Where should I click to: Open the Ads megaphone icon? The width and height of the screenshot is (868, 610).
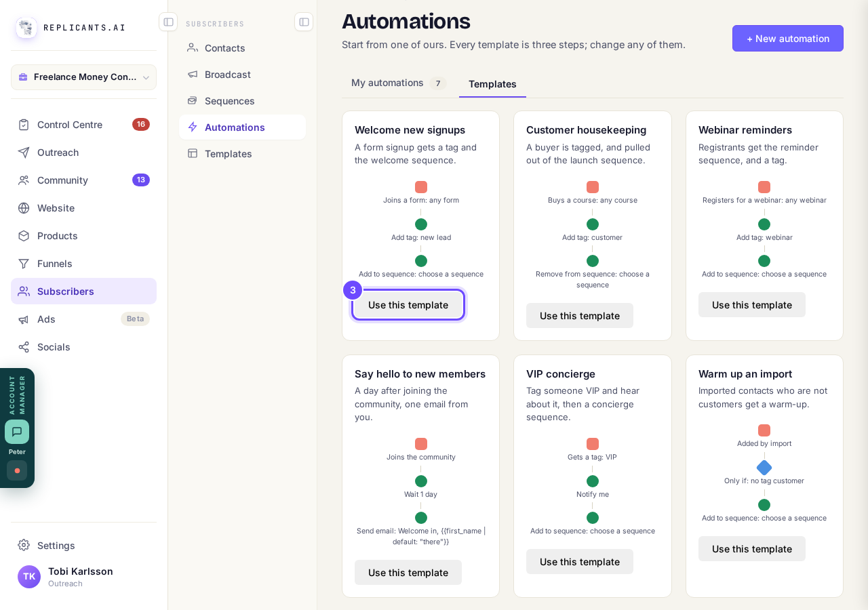pos(24,319)
